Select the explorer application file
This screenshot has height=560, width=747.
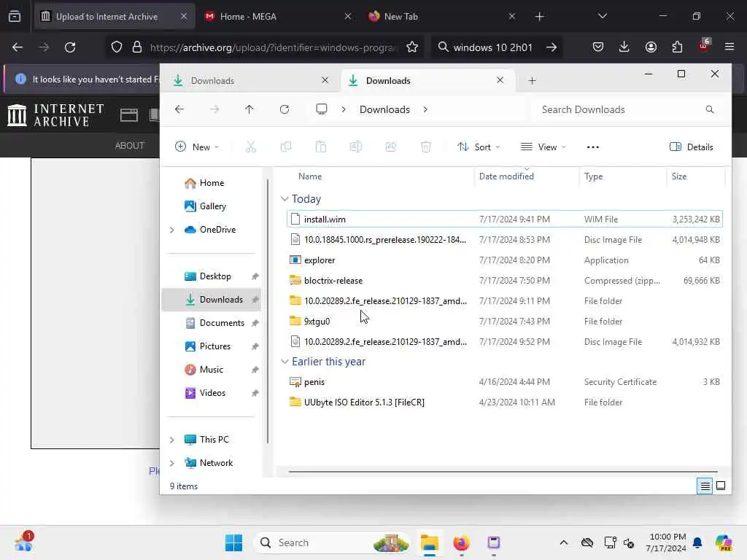pyautogui.click(x=505, y=260)
